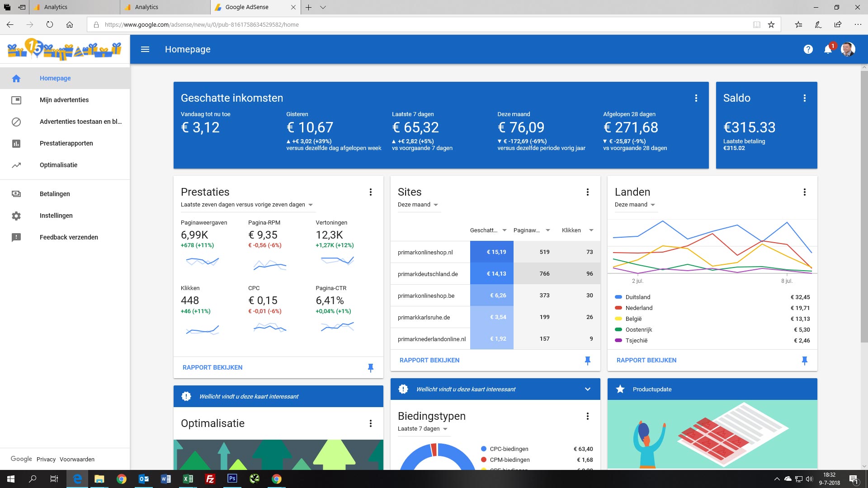Click RAPPORT BEKIJKEN under Sites
Image resolution: width=868 pixels, height=488 pixels.
pos(429,361)
